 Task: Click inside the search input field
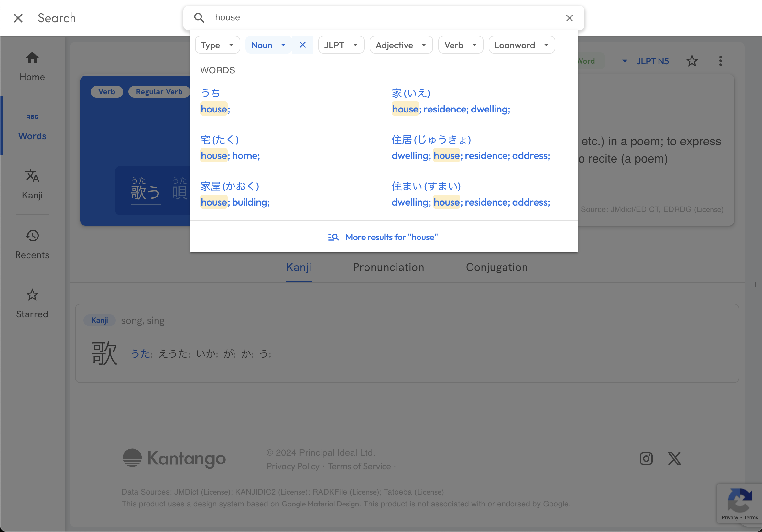332,17
